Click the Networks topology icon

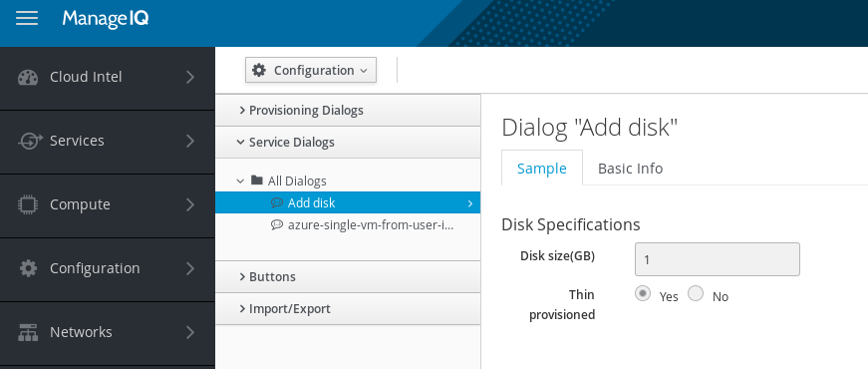tap(28, 332)
